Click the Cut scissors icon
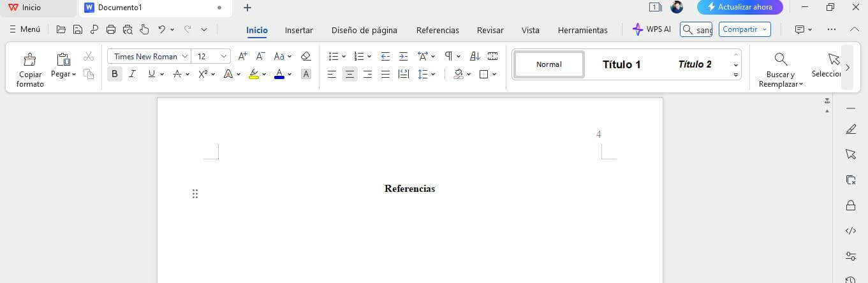This screenshot has height=283, width=868. point(89,57)
